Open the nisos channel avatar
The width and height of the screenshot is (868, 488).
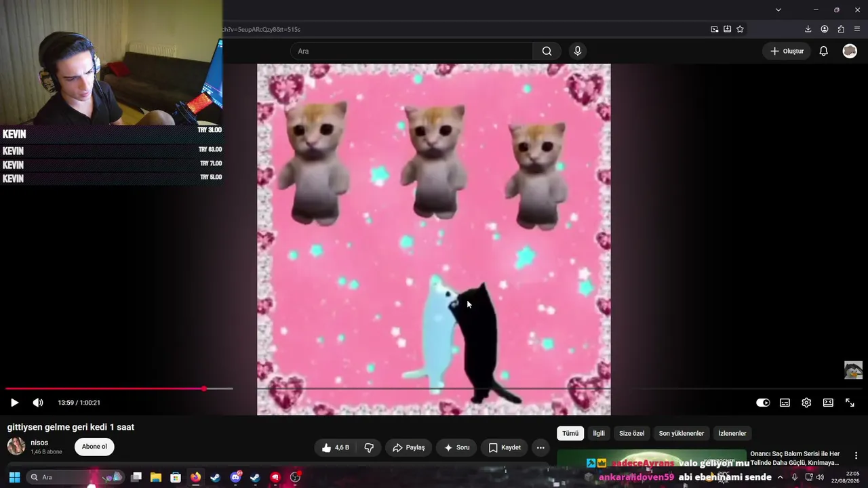[x=16, y=446]
